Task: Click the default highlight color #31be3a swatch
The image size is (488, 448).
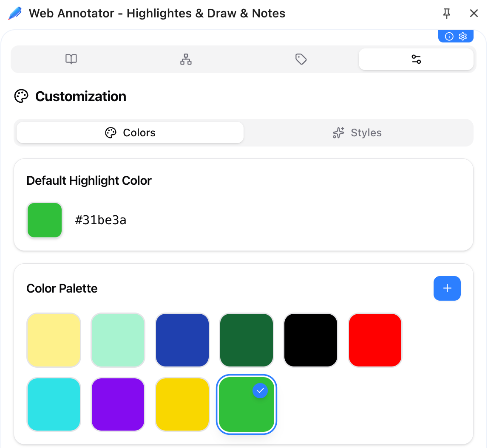Action: (x=44, y=220)
